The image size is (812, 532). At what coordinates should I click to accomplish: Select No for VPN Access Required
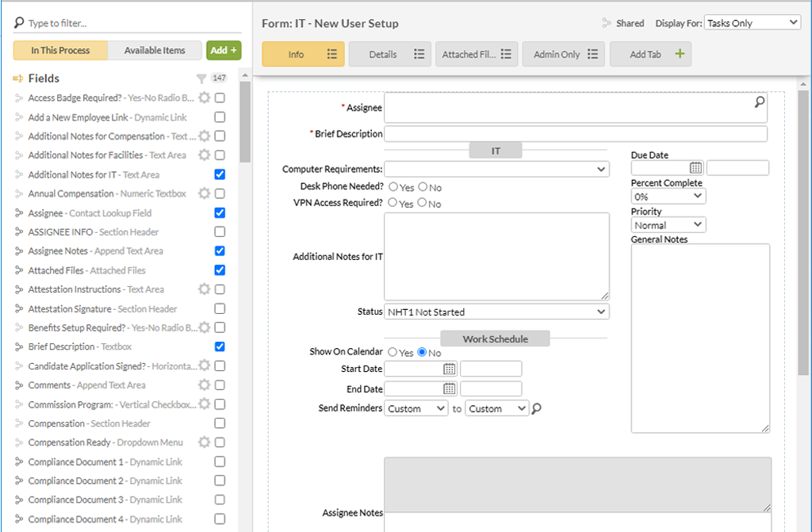pyautogui.click(x=422, y=202)
